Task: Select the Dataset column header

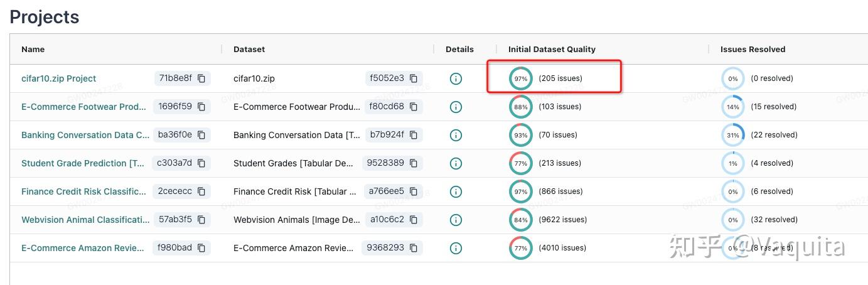Action: pos(249,49)
